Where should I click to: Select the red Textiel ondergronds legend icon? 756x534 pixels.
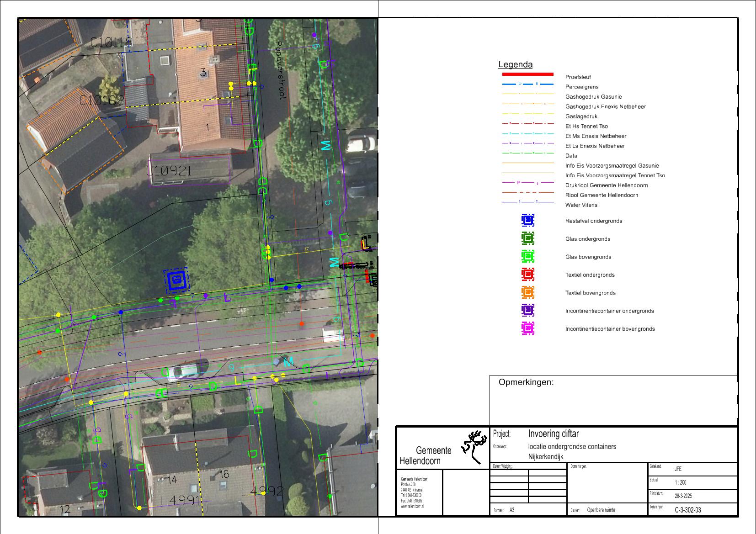tap(527, 275)
